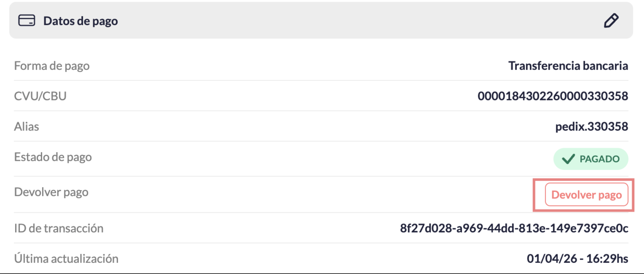Click the gray Devolver pago row label

pyautogui.click(x=51, y=192)
